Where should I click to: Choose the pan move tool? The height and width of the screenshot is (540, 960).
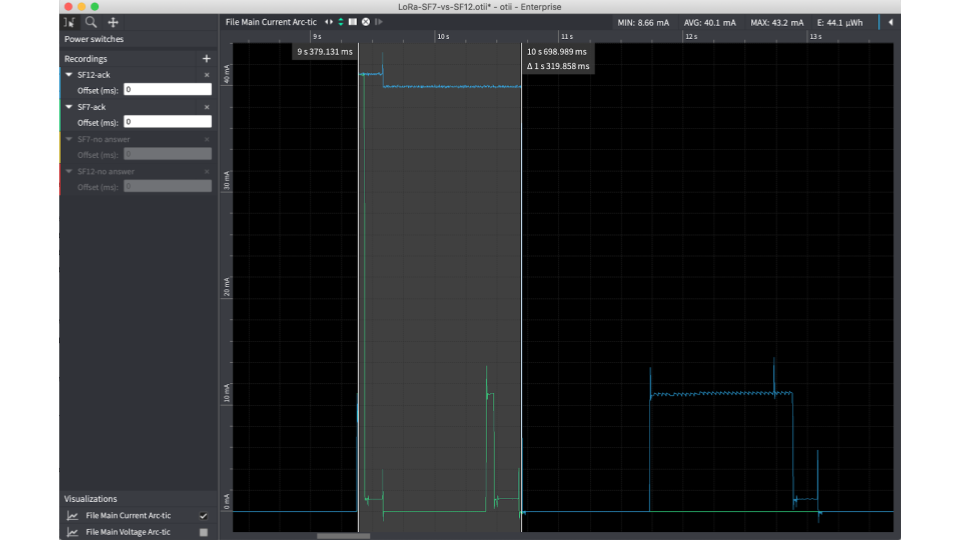point(113,22)
